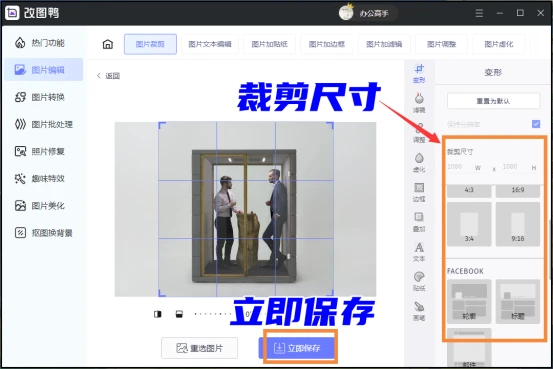Flip the image horizontally
This screenshot has width=553, height=369.
coord(158,314)
